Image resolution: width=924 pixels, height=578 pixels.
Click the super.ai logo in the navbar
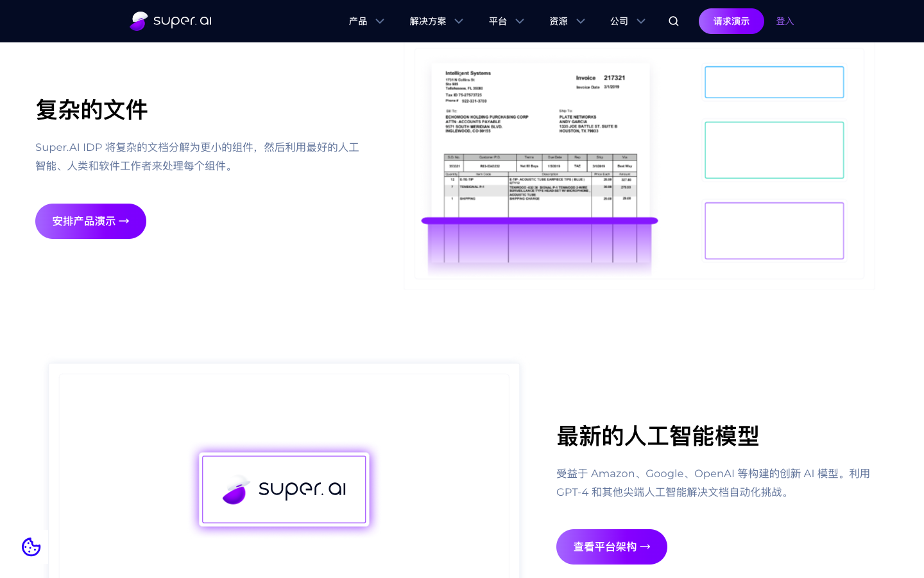(170, 21)
